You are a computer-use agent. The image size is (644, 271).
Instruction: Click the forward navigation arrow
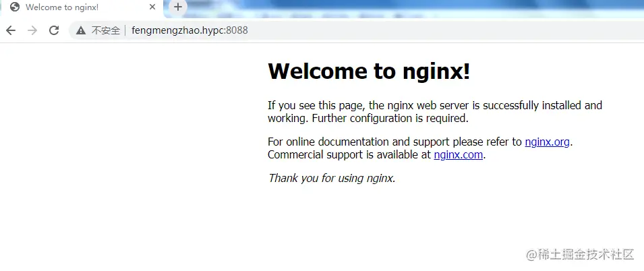pos(32,30)
